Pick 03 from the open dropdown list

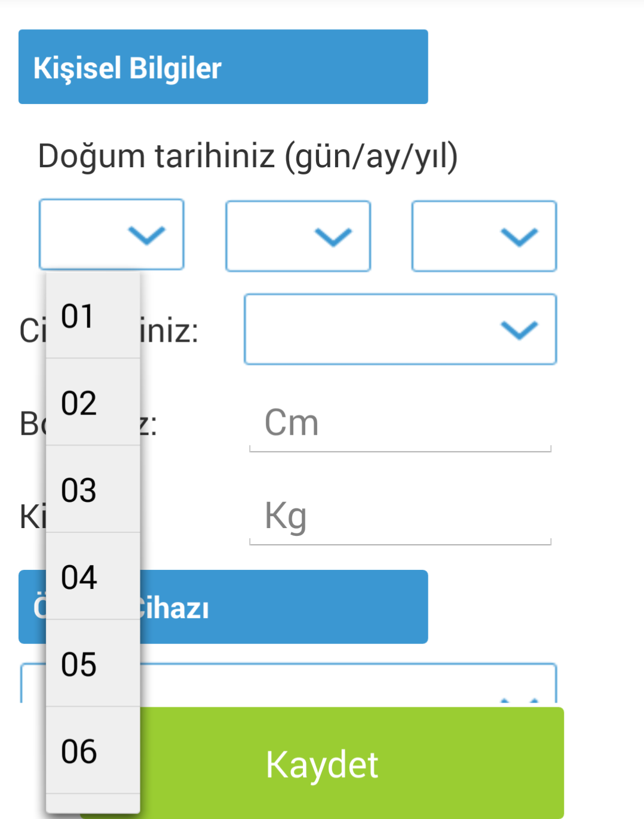pos(93,490)
